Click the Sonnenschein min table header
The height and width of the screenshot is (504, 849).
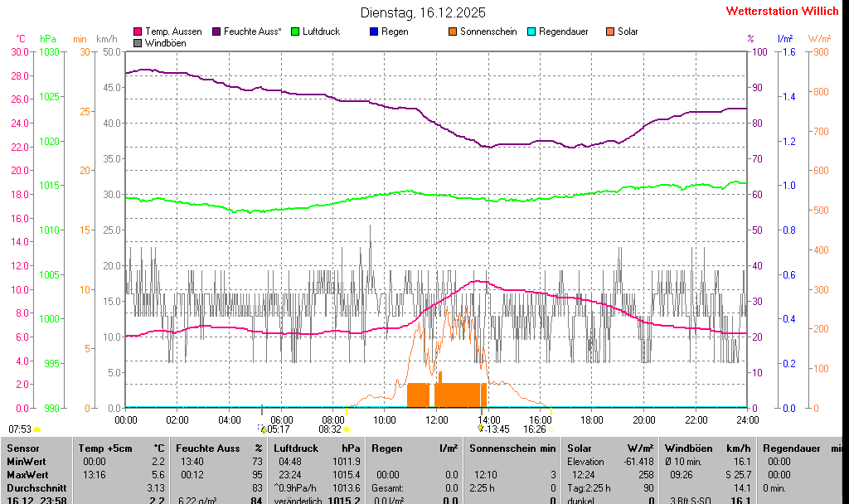pyautogui.click(x=512, y=448)
